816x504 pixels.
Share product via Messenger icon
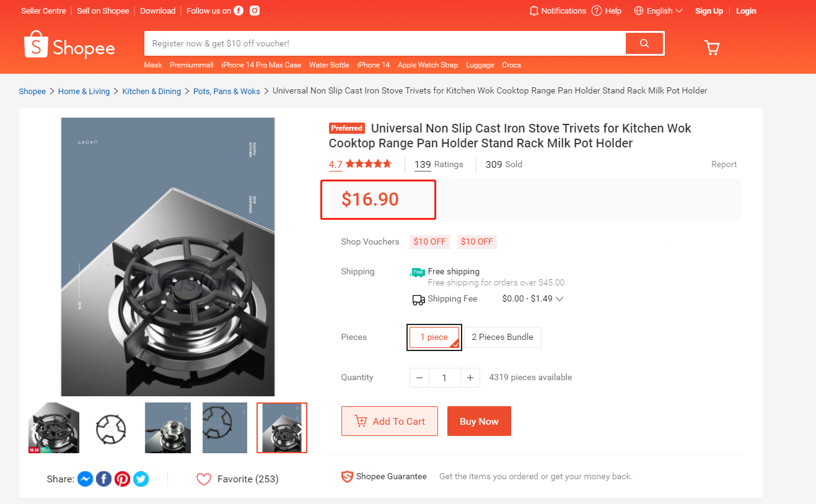pos(85,479)
